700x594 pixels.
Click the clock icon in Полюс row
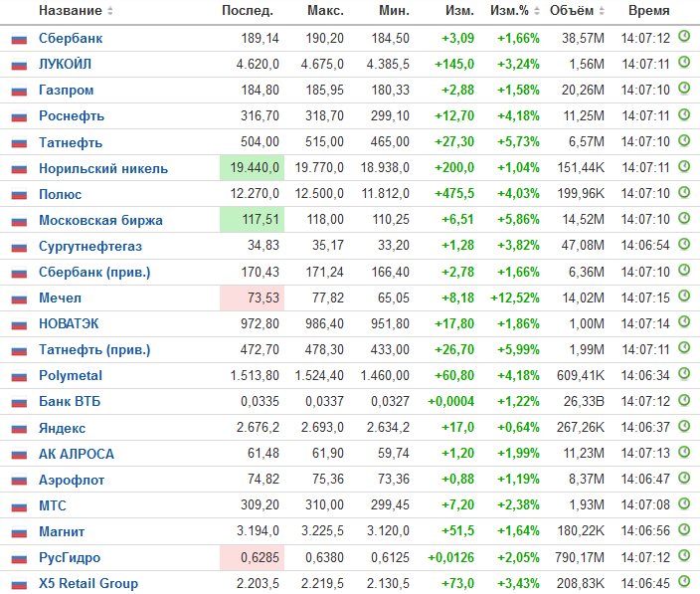tap(684, 192)
